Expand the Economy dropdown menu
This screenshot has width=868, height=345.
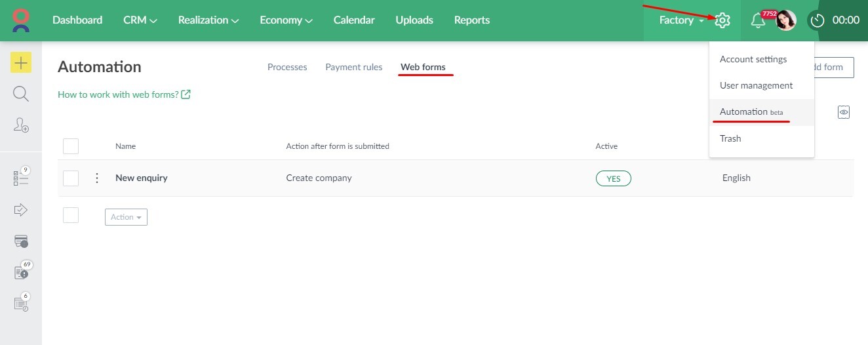pyautogui.click(x=286, y=20)
